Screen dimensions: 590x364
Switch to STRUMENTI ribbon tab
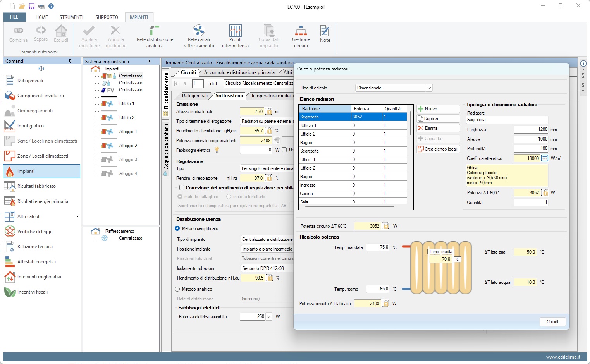(x=71, y=17)
